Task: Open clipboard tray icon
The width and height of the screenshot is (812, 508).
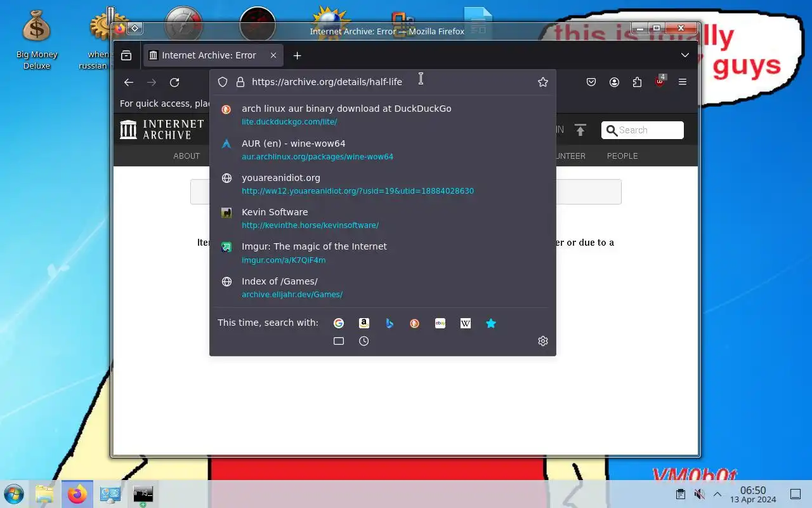Action: pyautogui.click(x=680, y=494)
